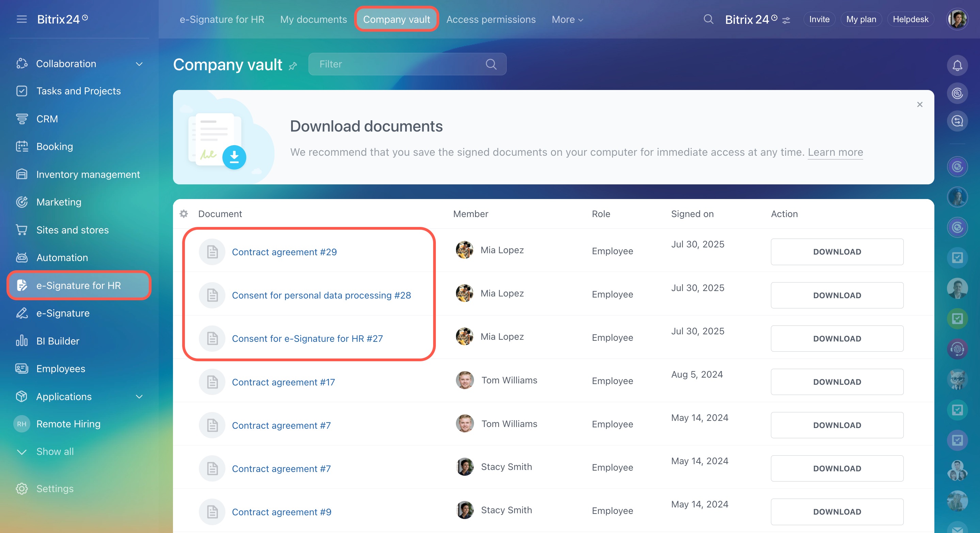Switch to My documents tab

[x=314, y=19]
